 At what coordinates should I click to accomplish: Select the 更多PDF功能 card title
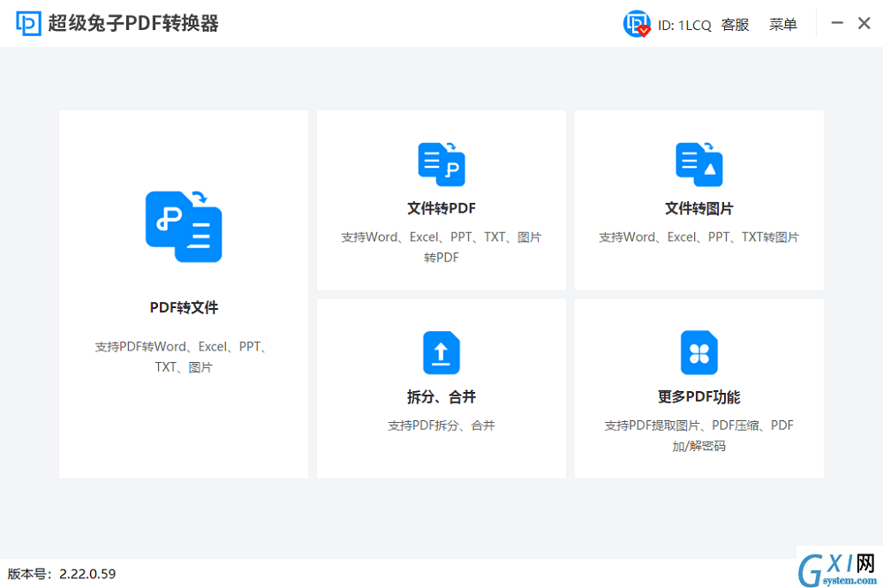tap(698, 397)
